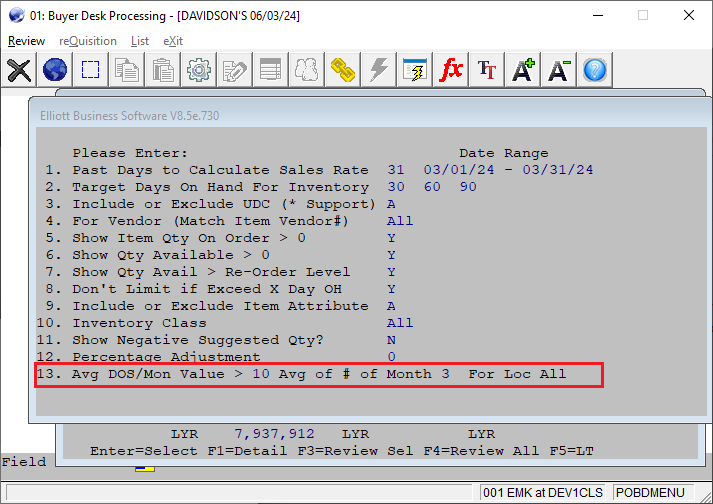713x504 pixels.
Task: Open the List menu
Action: 140,41
